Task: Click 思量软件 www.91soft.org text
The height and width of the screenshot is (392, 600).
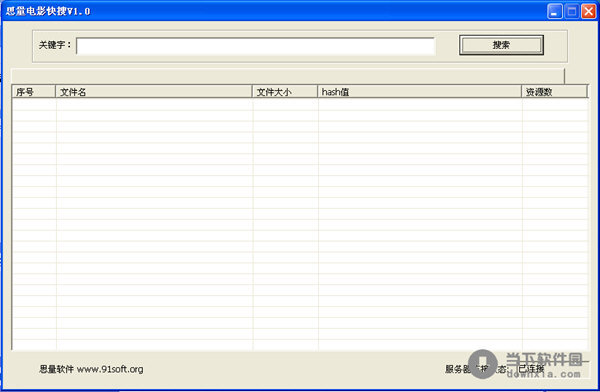Action: pos(91,369)
